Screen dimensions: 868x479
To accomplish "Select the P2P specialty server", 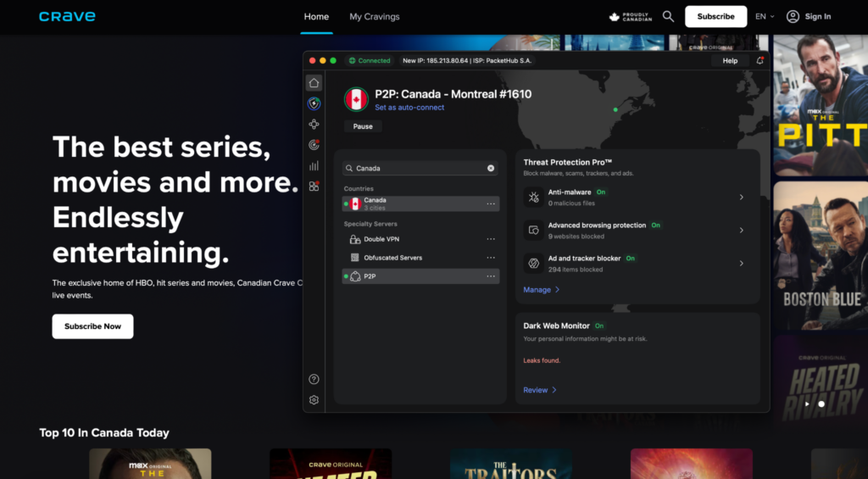I will pyautogui.click(x=420, y=276).
